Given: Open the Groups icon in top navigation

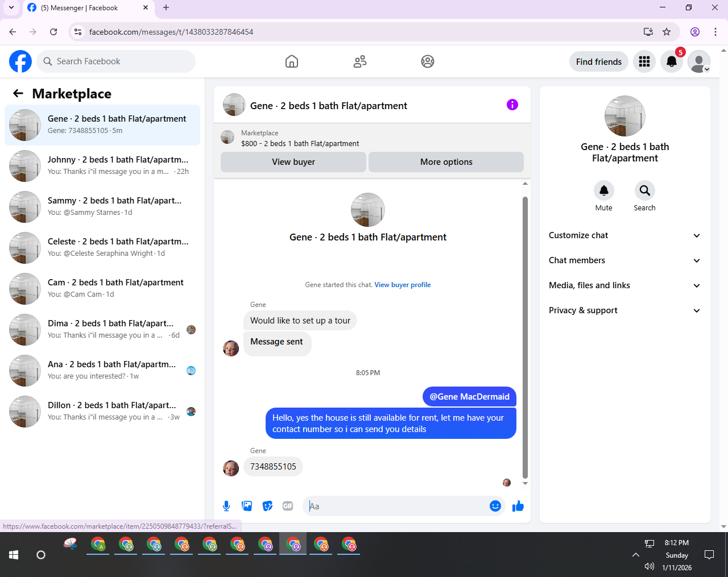Looking at the screenshot, I should pyautogui.click(x=428, y=61).
